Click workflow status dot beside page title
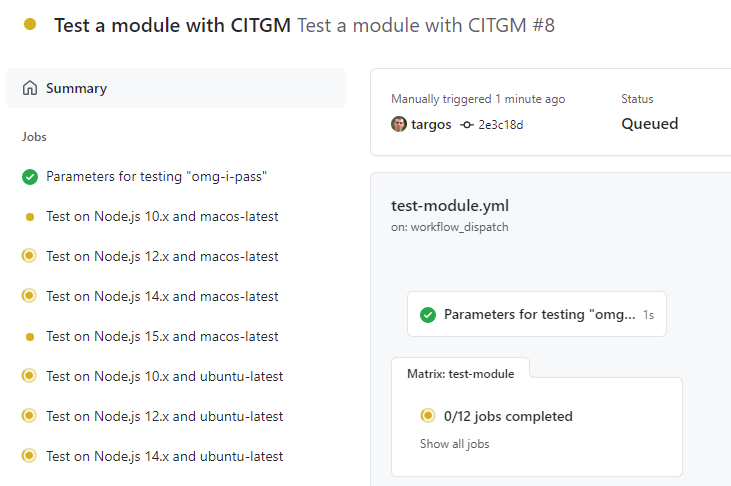The image size is (731, 486). 30,24
